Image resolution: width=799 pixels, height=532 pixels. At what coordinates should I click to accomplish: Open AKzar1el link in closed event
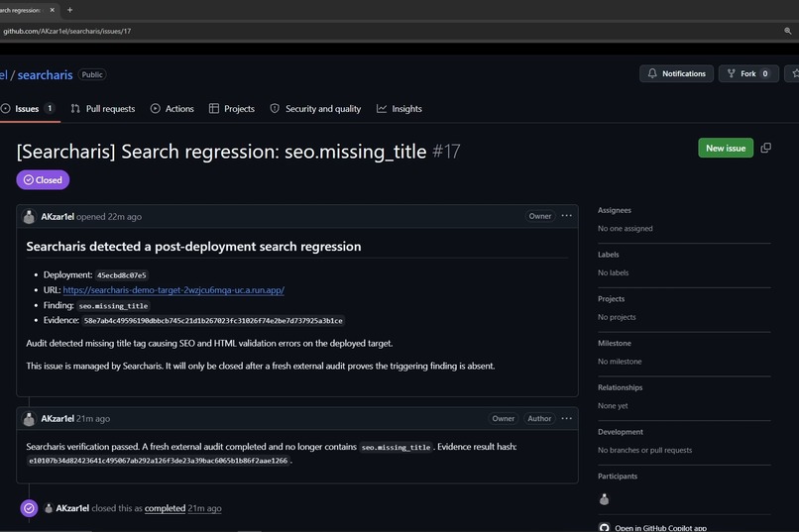pos(72,508)
